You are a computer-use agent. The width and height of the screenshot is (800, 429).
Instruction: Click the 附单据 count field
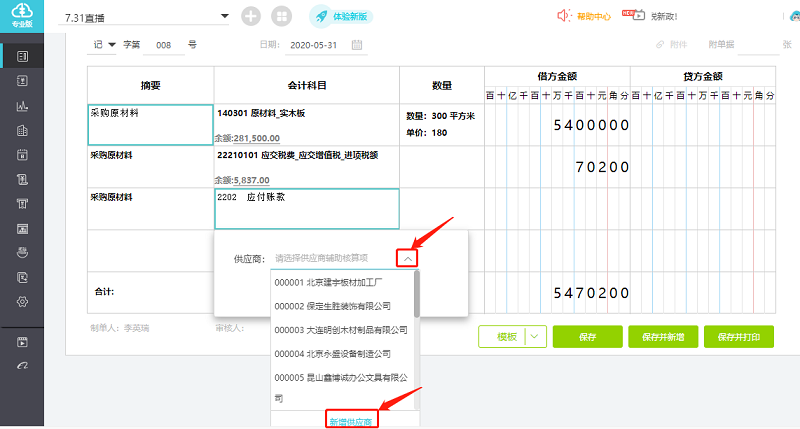(x=759, y=45)
